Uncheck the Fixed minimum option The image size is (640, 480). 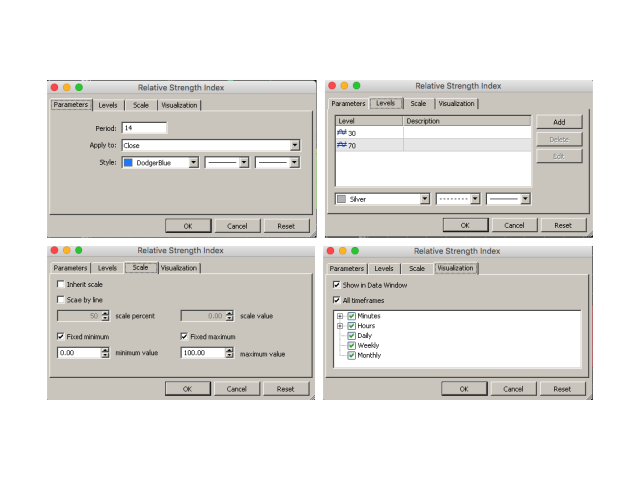click(x=61, y=337)
